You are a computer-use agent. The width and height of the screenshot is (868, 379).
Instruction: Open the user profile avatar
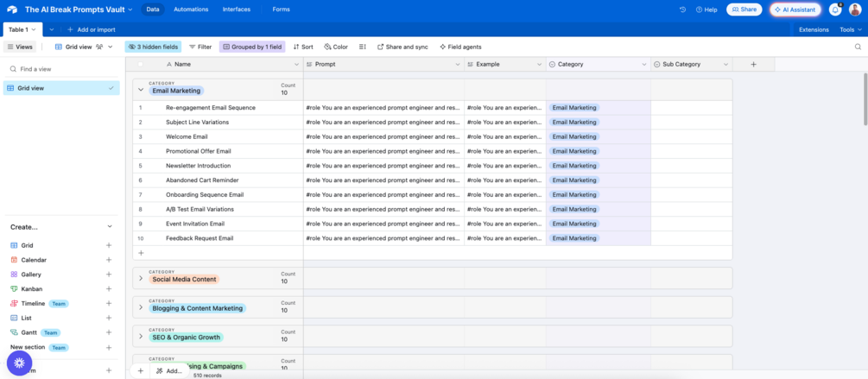855,9
